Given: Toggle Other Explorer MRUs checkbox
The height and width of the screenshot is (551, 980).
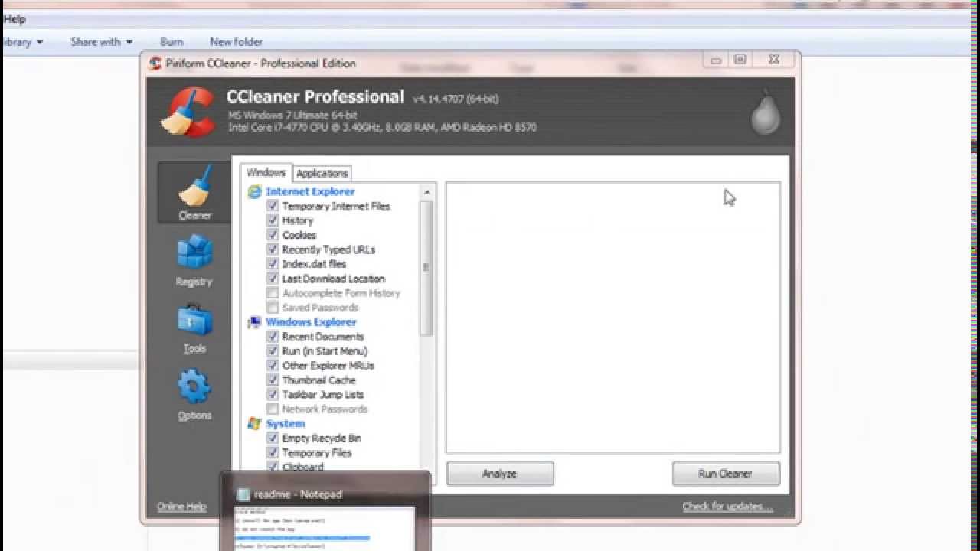Looking at the screenshot, I should [273, 366].
